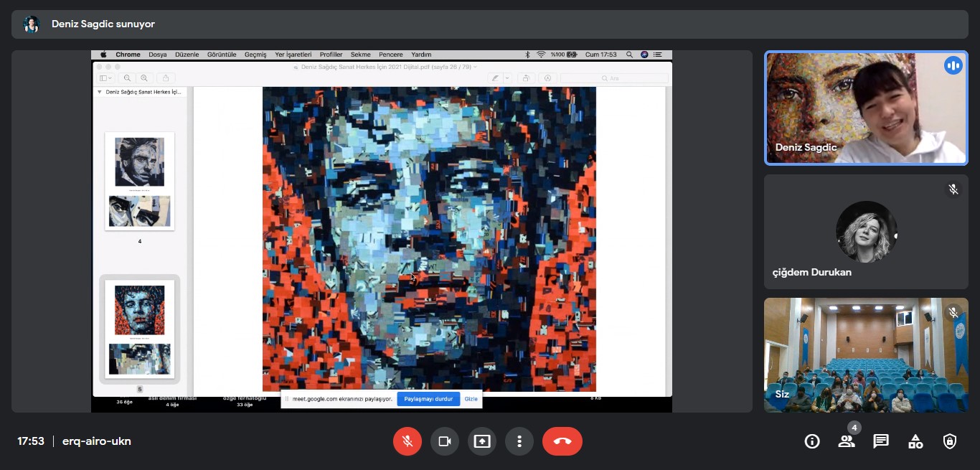Open the chat panel
The image size is (980, 470).
(x=881, y=441)
